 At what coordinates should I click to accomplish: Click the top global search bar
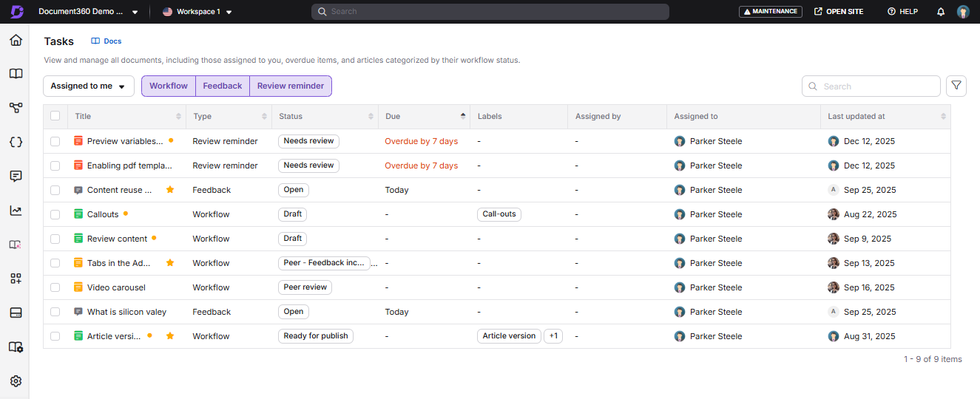pos(490,12)
